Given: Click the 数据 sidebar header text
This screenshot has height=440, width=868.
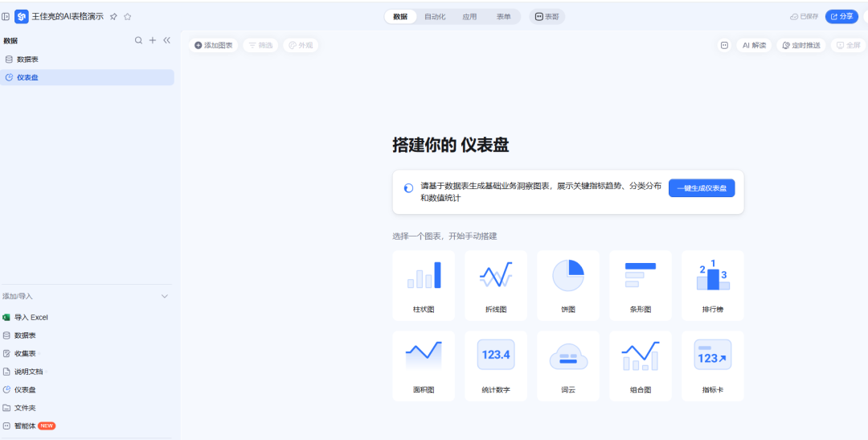Looking at the screenshot, I should pos(10,40).
